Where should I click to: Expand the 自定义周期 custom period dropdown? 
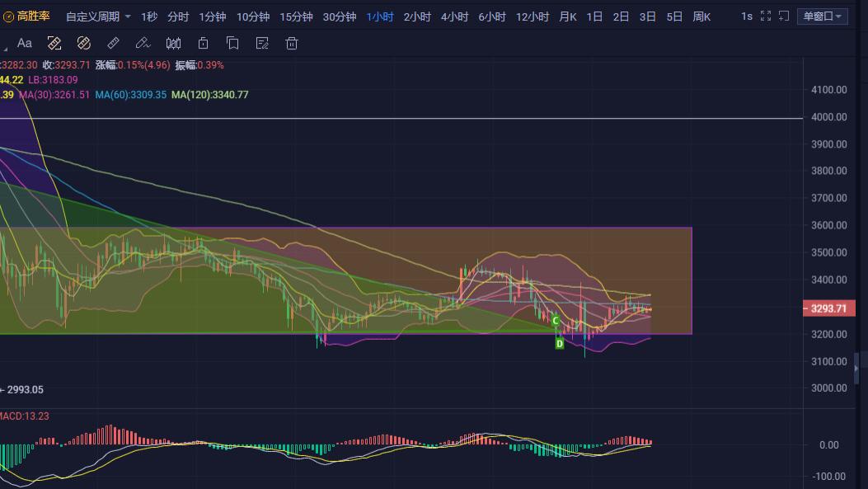(x=99, y=16)
